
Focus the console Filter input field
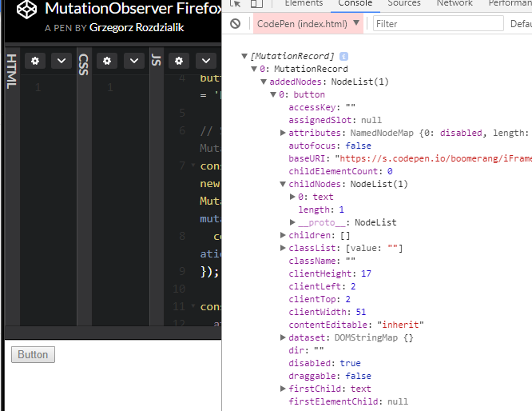pyautogui.click(x=439, y=24)
